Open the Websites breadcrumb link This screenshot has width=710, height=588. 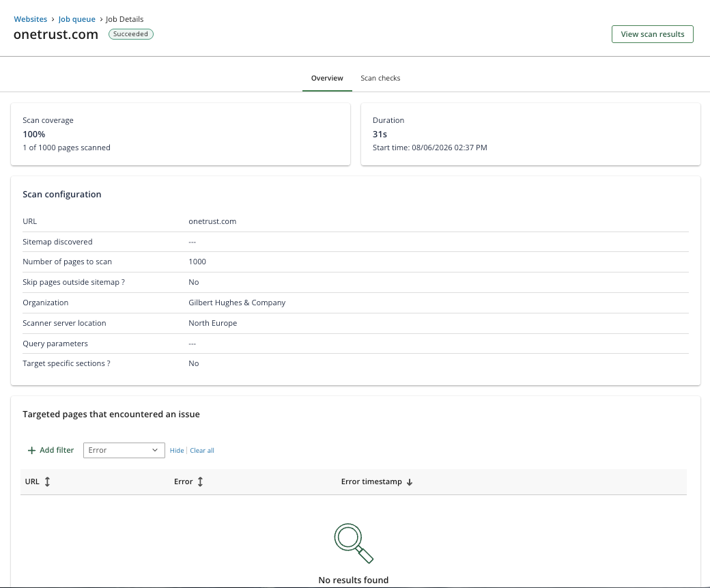30,19
